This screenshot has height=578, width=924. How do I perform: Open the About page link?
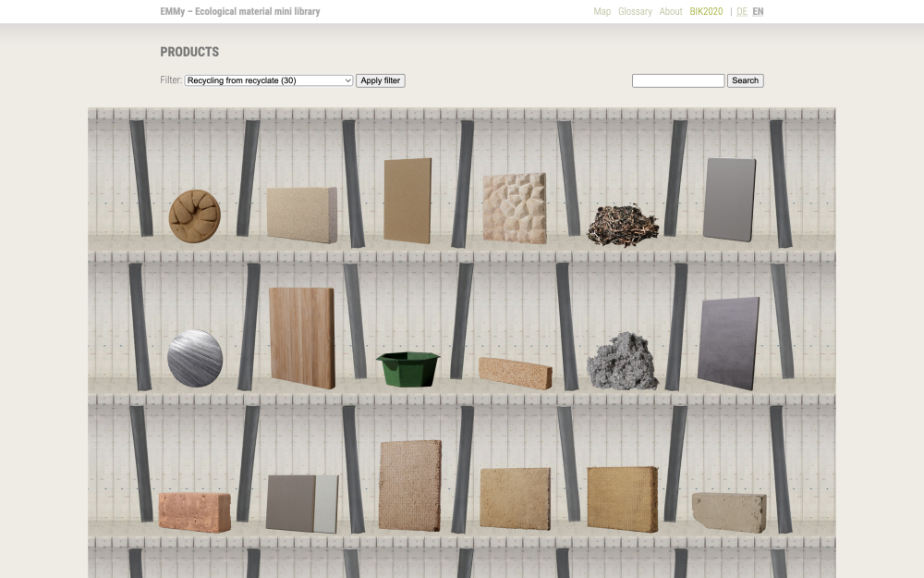(x=671, y=11)
